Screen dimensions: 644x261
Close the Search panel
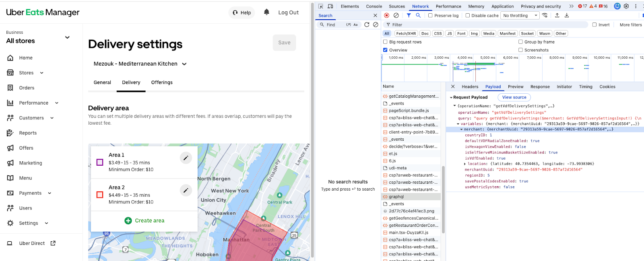376,16
